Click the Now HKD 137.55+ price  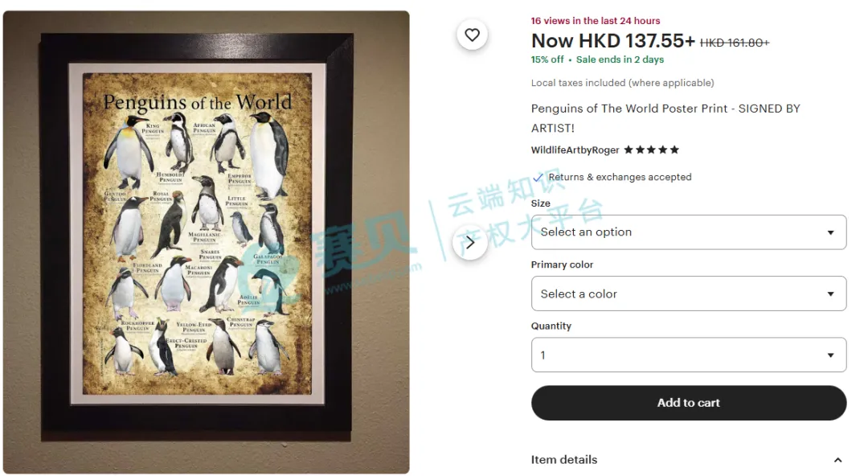click(x=612, y=41)
